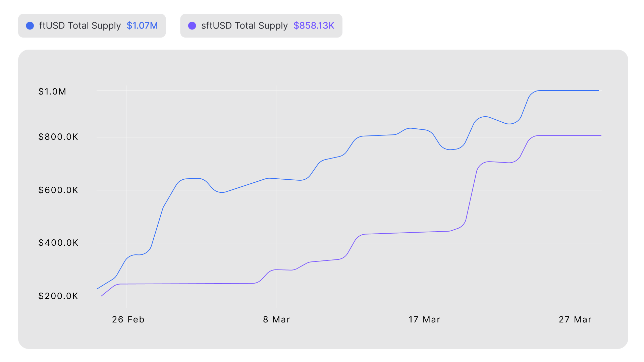Click the $1.0M y-axis label

pyautogui.click(x=52, y=92)
